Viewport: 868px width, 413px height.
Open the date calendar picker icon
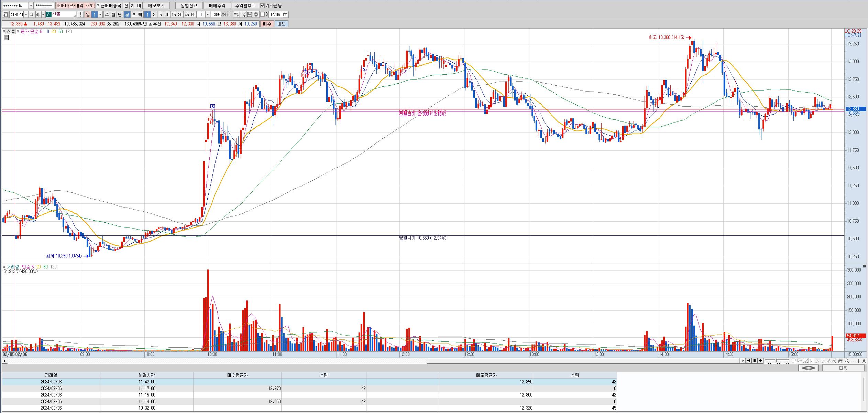(285, 14)
